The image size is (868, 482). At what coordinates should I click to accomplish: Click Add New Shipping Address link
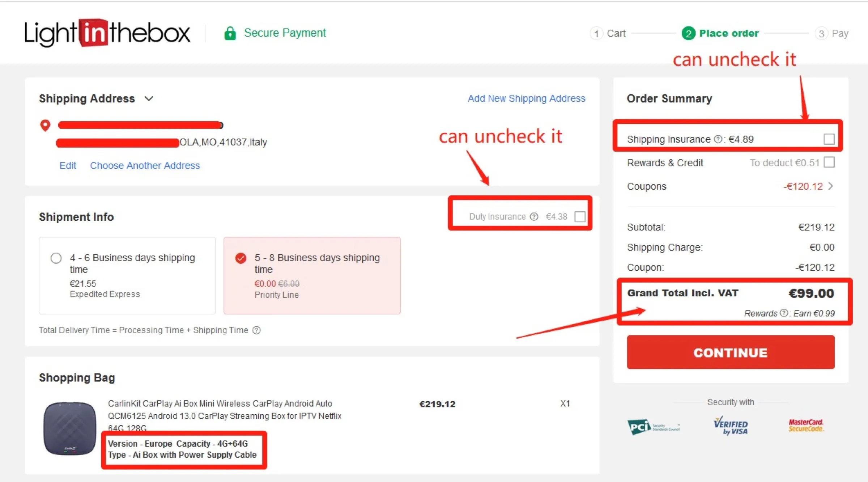coord(526,98)
